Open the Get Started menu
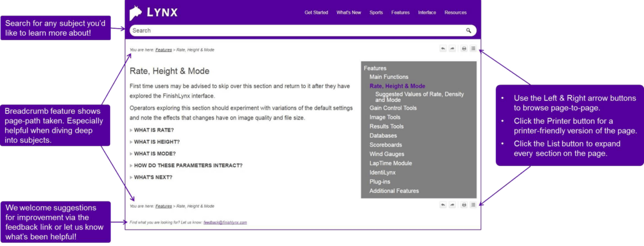The height and width of the screenshot is (246, 644). 316,13
